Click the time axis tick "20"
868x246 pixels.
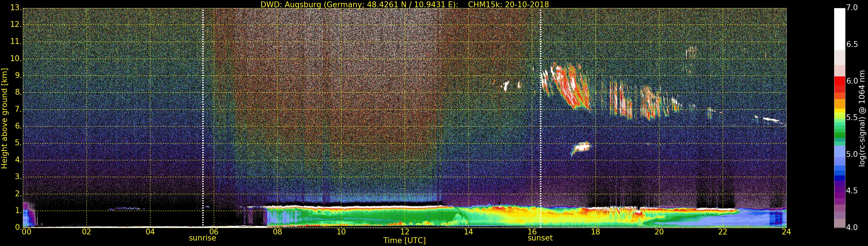[x=659, y=232]
